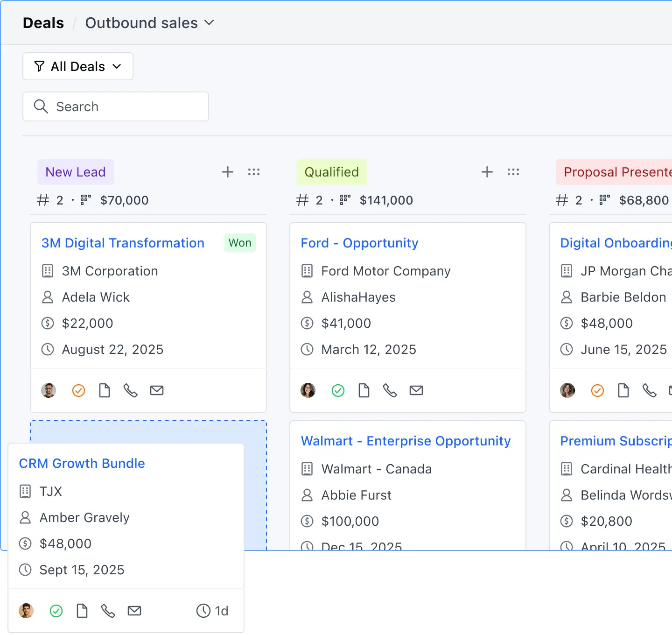Click the phone icon on the Ford Opportunity card

[390, 390]
